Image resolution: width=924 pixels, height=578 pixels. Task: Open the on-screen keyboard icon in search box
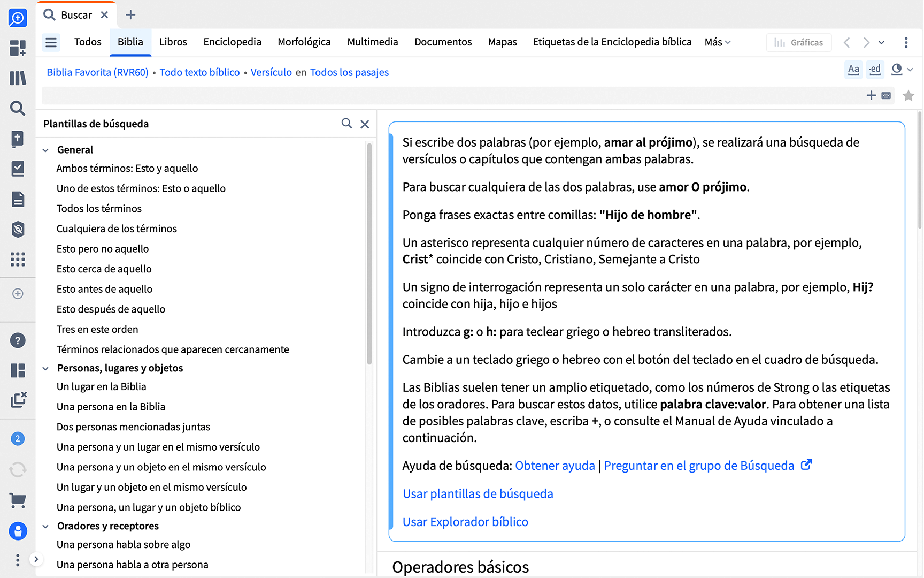(886, 96)
